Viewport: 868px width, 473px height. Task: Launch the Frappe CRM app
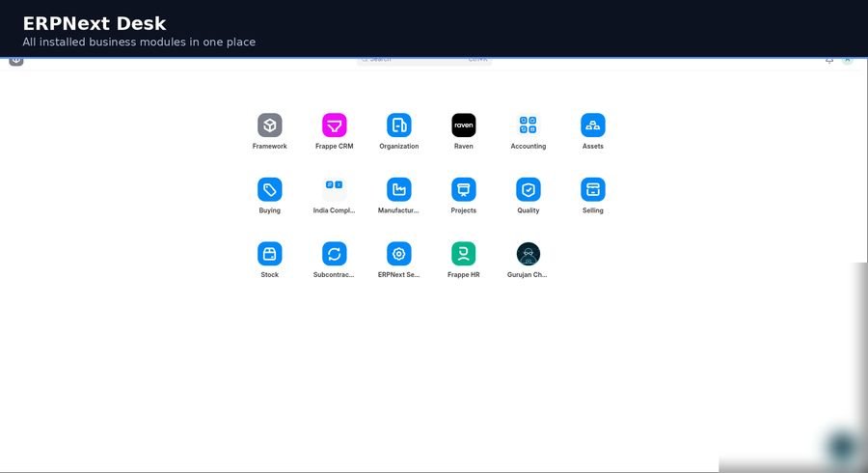tap(335, 125)
